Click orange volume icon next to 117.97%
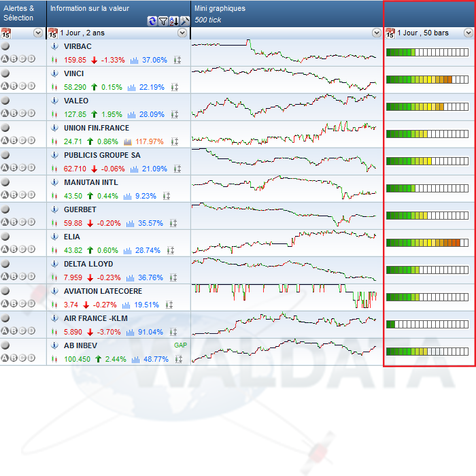The height and width of the screenshot is (476, 476). (128, 141)
